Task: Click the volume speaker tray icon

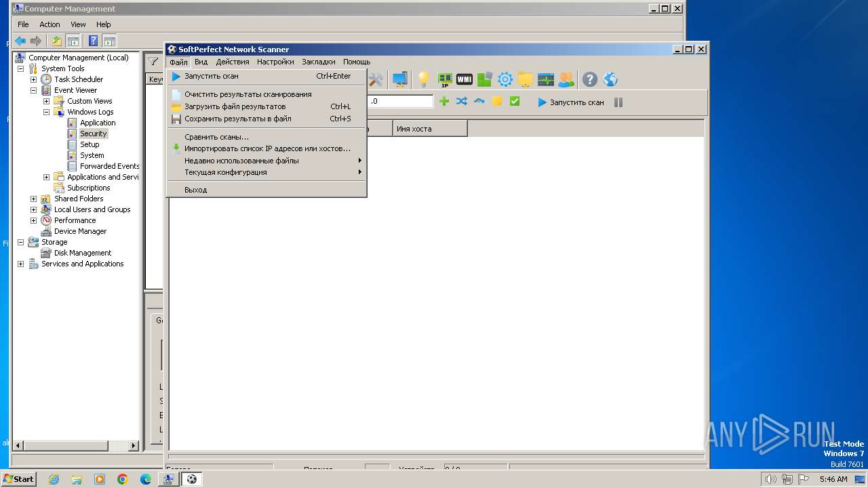Action: (770, 479)
